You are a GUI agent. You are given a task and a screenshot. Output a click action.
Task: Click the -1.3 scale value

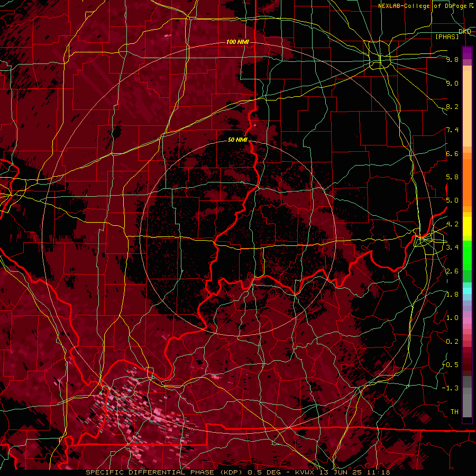pos(450,388)
